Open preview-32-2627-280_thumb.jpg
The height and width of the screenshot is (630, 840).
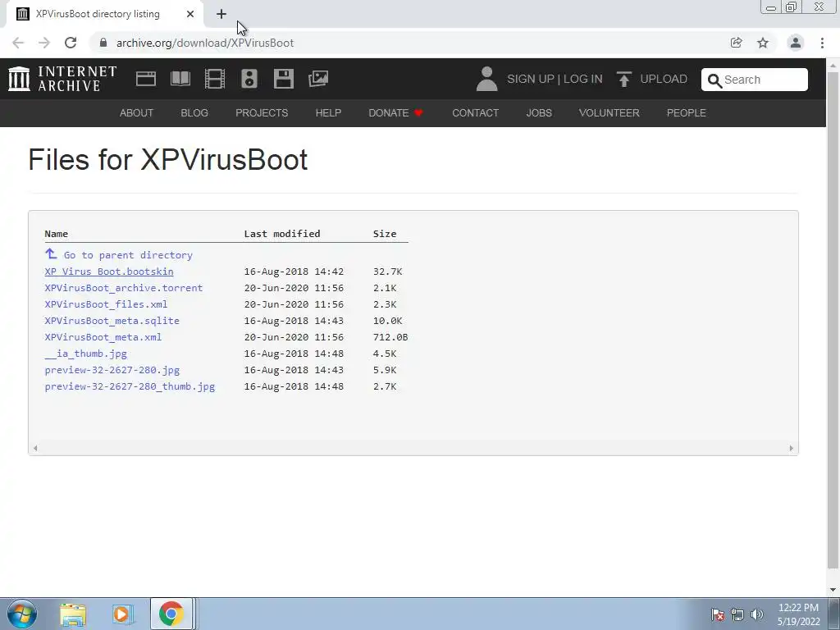pos(130,386)
